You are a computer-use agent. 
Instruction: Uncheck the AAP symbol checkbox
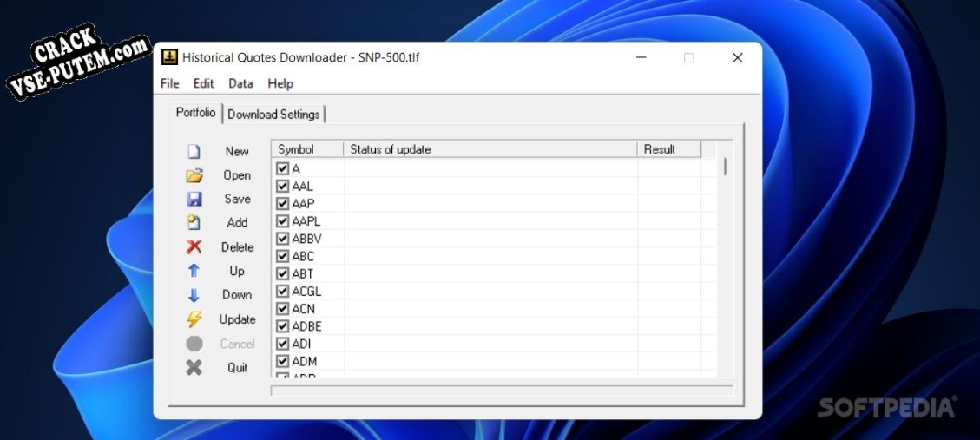coord(282,204)
